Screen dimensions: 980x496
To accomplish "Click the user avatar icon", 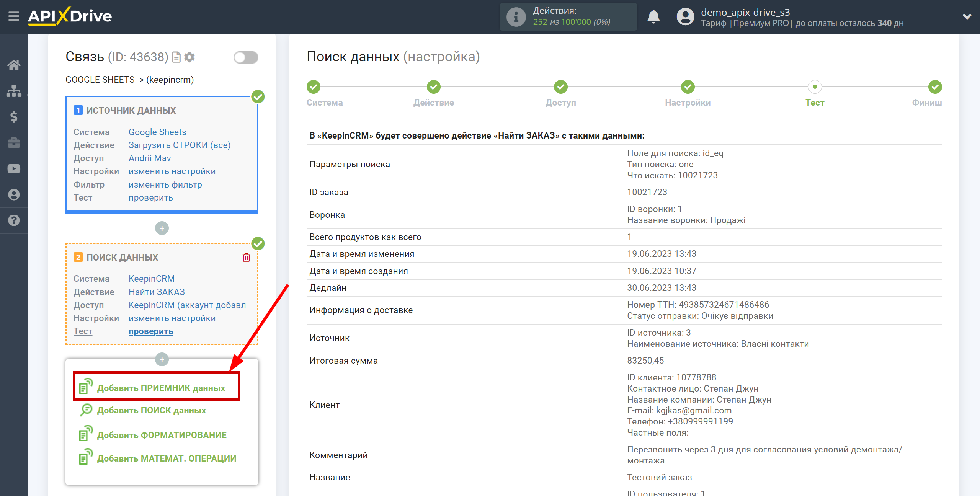I will [x=685, y=17].
